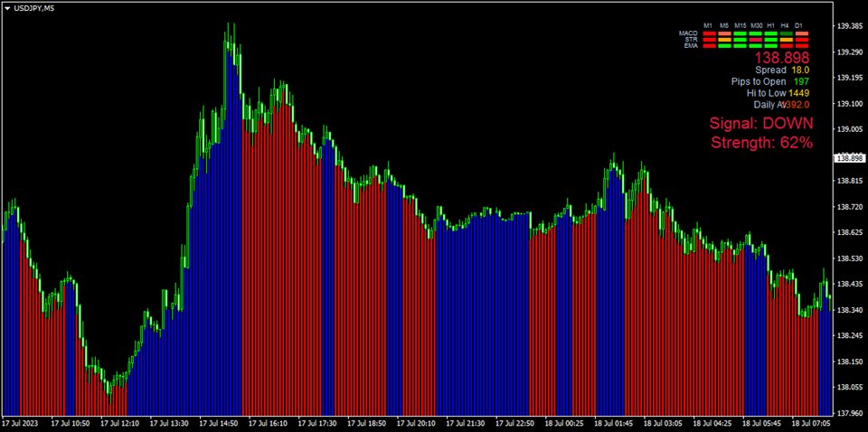Click the MACD cell under M1
The width and height of the screenshot is (868, 432).
pos(710,33)
